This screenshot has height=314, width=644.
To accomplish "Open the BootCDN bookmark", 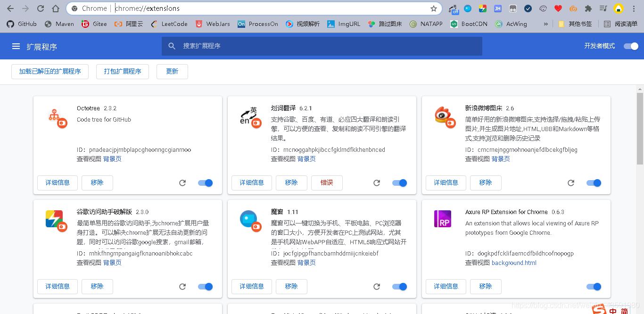I will tap(469, 24).
